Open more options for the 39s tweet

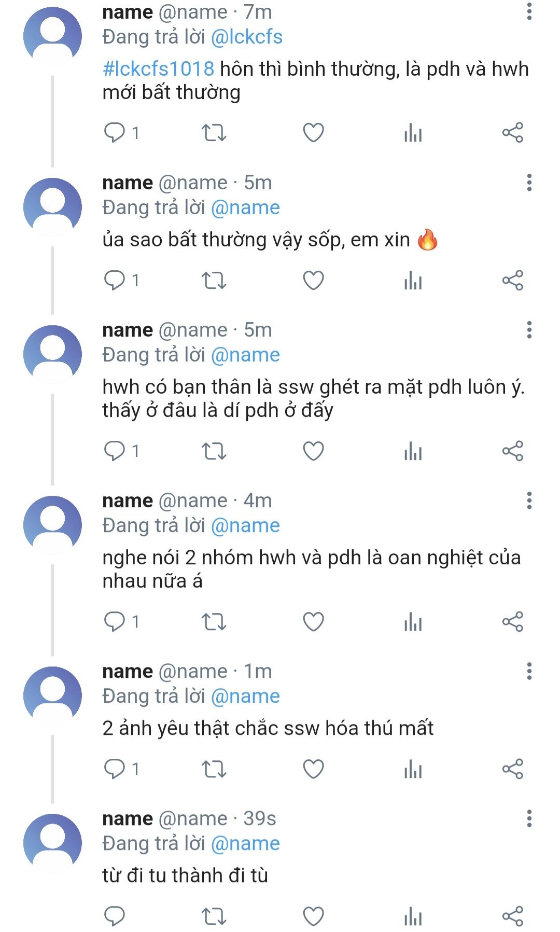point(529,818)
